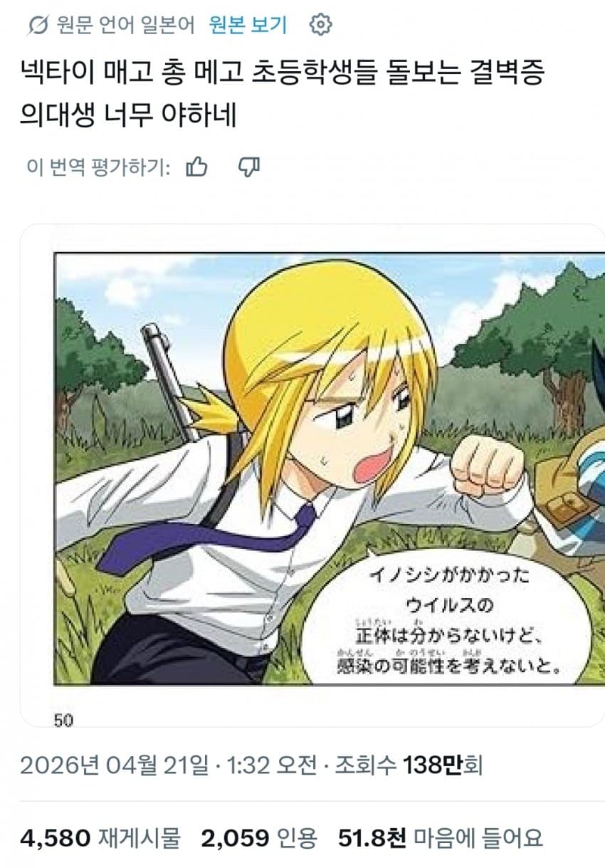Tap the 1:32 오전 time text
The width and height of the screenshot is (605, 868).
point(270,765)
